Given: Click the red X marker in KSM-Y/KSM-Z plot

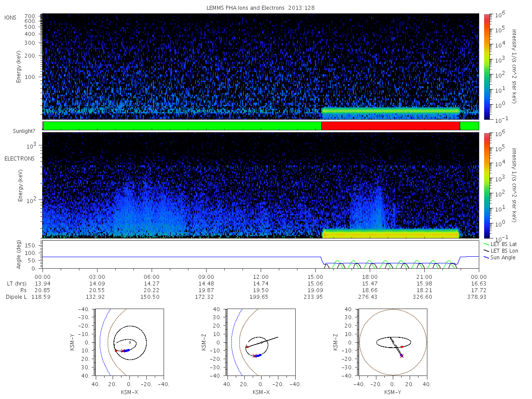Looking at the screenshot, I should [x=402, y=356].
